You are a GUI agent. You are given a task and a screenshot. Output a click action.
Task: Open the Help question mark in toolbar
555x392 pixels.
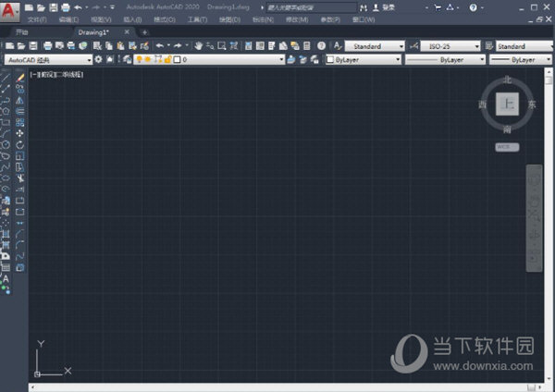tap(321, 45)
